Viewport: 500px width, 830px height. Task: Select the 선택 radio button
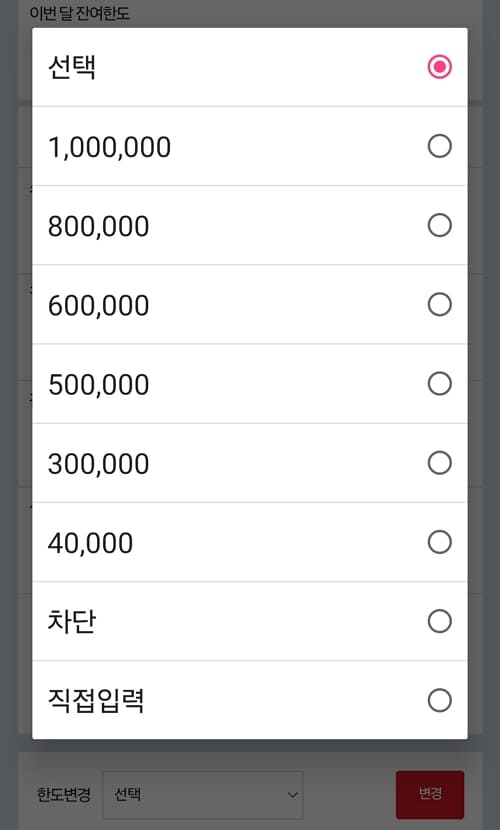click(439, 67)
